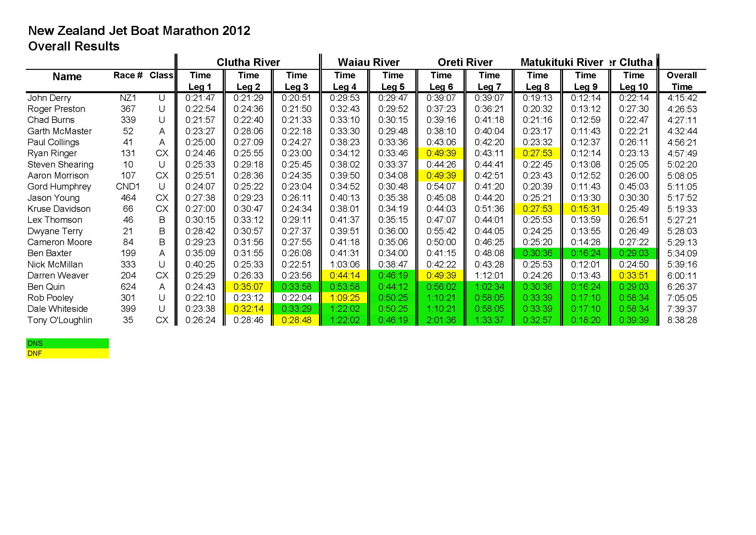Screen dimensions: 756x535
Task: Click the name 'Darren Weaver'
Action: 58,275
